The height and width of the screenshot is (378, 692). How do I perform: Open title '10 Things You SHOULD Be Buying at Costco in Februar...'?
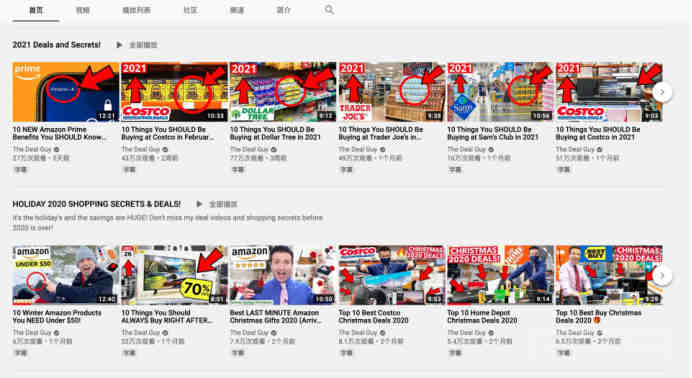[168, 133]
